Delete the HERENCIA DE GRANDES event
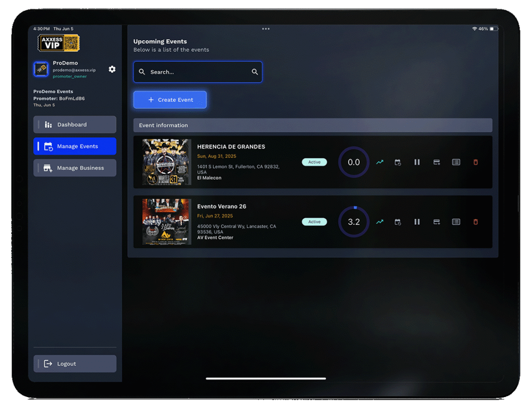532x407 pixels. 475,162
